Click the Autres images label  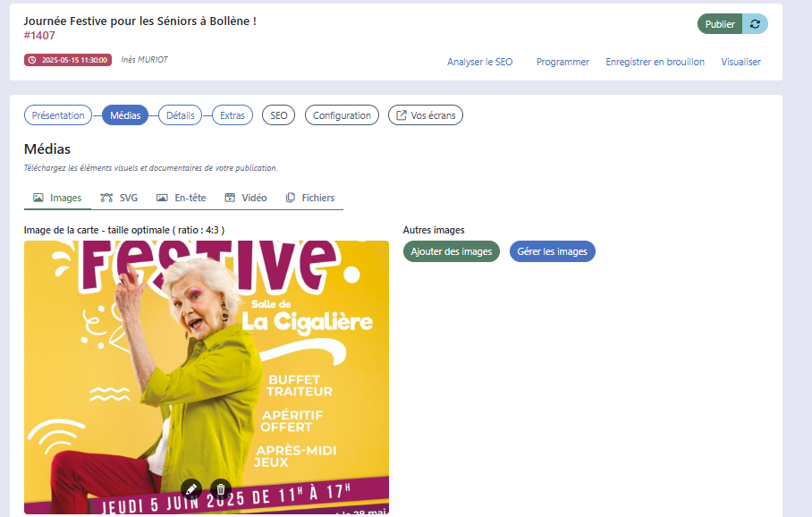[434, 230]
